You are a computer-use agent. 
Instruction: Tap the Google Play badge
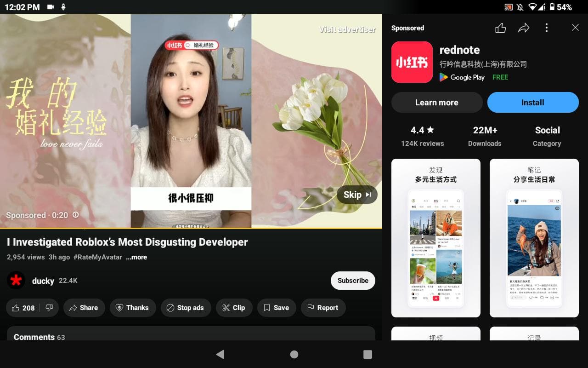tap(462, 77)
